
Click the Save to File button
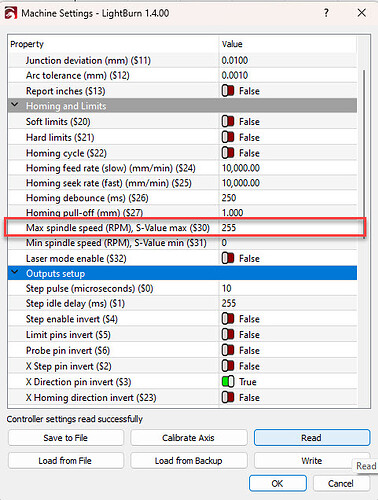pyautogui.click(x=66, y=438)
